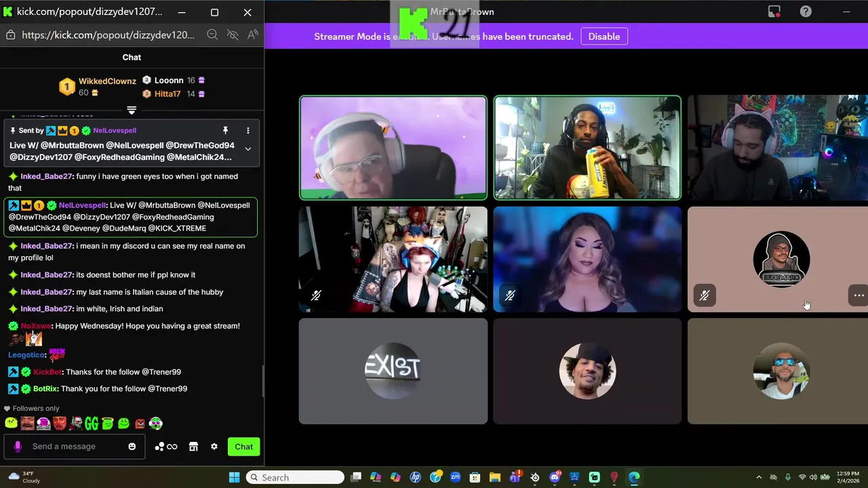
Task: Insert the green GG emote
Action: tap(92, 424)
